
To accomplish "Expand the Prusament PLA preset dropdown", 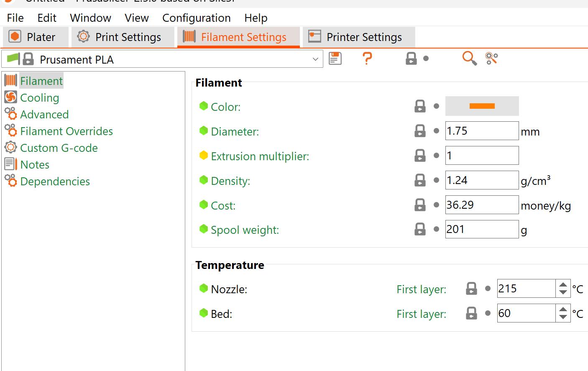I will (x=315, y=59).
